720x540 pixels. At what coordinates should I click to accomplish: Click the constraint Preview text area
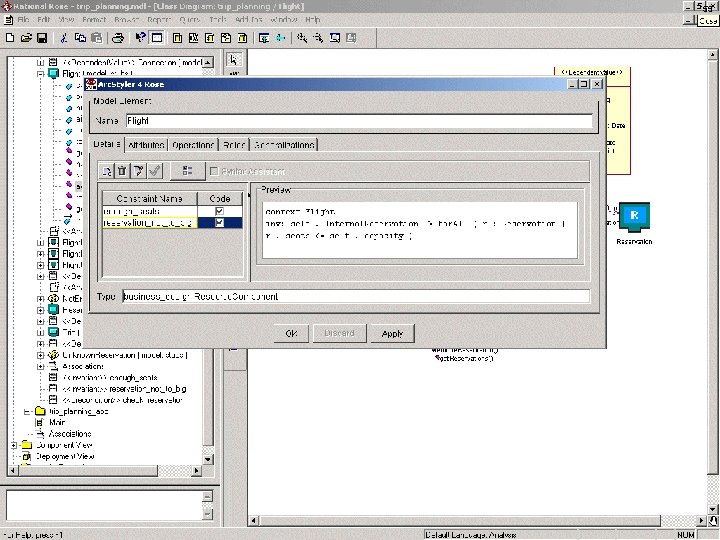point(420,230)
